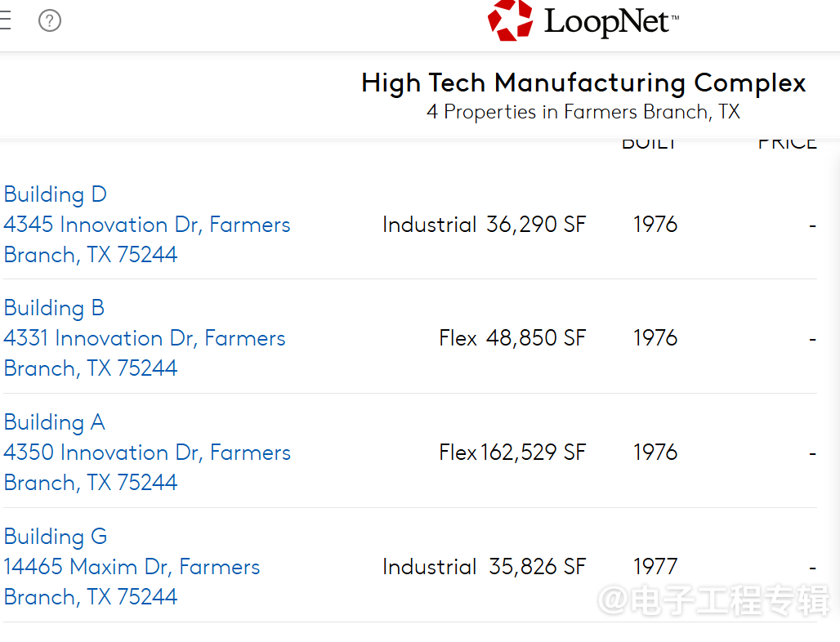Click the '4 Properties in Farmers Branch' subtitle

coord(583,112)
